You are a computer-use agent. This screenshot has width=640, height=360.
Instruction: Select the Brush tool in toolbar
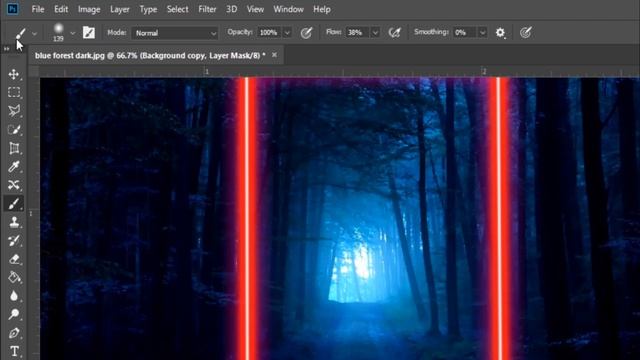click(x=14, y=203)
